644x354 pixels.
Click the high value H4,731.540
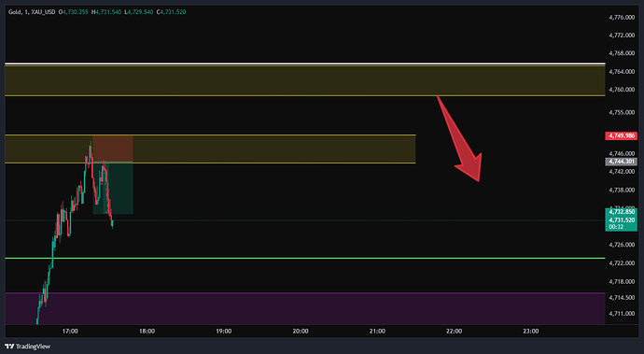[x=106, y=12]
